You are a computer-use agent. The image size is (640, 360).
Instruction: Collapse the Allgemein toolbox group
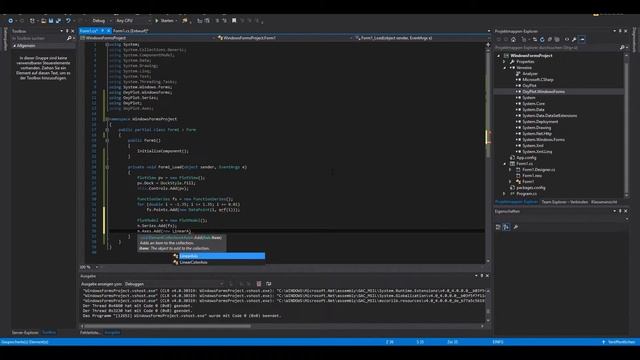[14, 46]
